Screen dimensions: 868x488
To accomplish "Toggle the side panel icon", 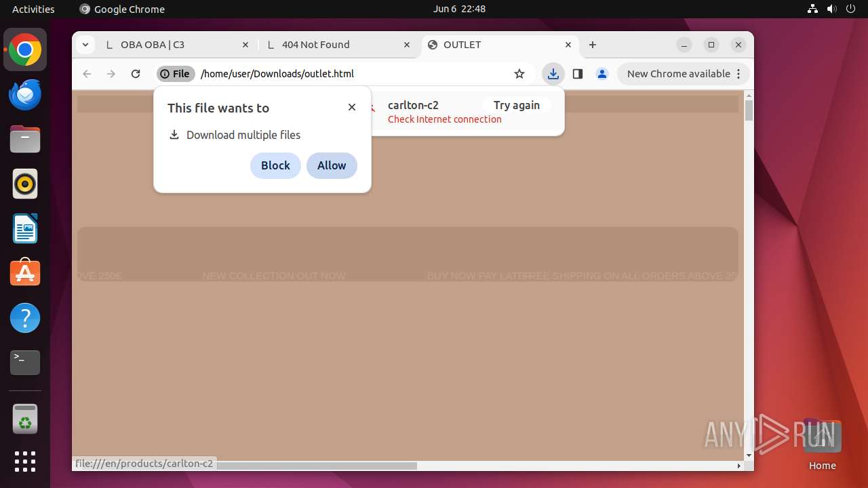I will point(578,74).
